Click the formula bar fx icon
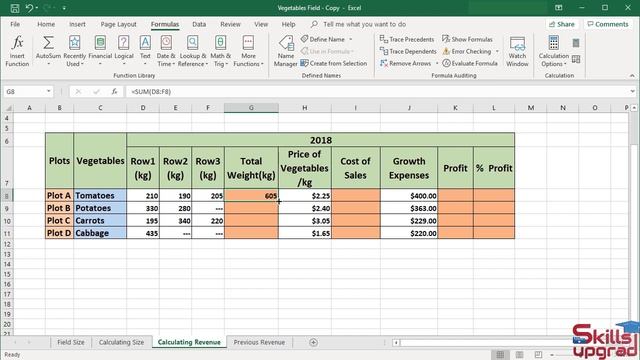 pos(115,91)
